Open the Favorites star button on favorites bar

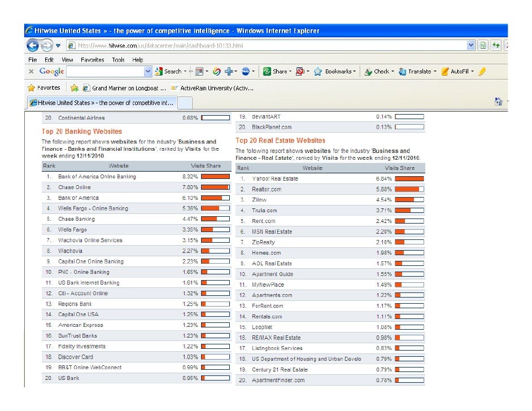pos(44,88)
